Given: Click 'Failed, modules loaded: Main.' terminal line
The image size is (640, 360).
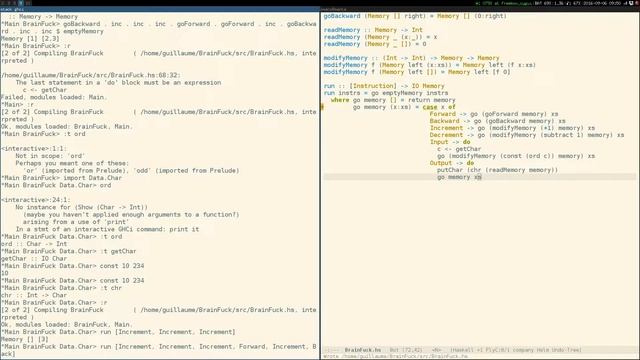Looking at the screenshot, I should pos(54,97).
